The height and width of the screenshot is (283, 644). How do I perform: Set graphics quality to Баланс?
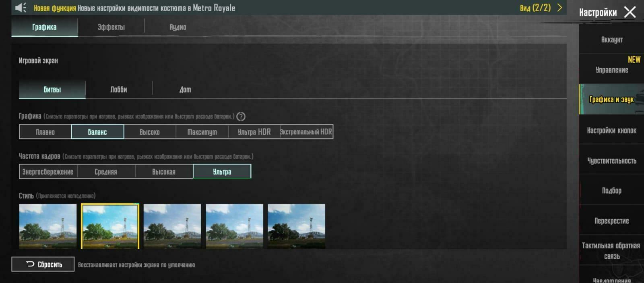click(x=97, y=132)
